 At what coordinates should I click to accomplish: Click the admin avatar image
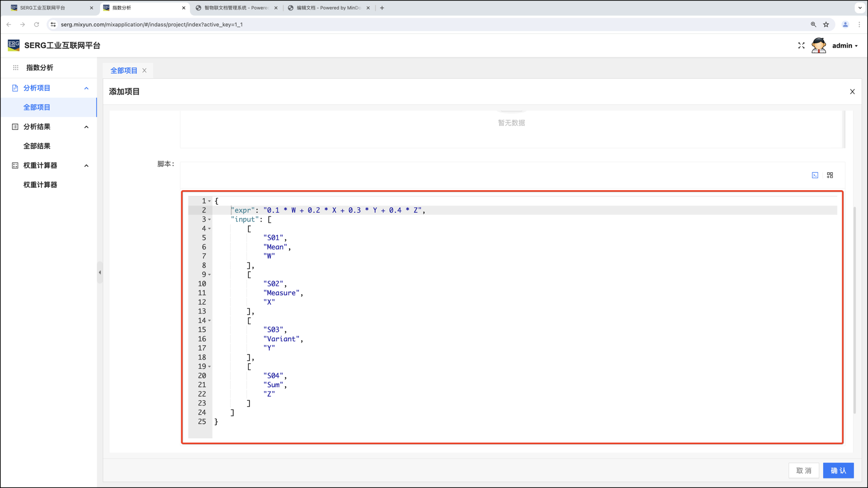pos(819,46)
